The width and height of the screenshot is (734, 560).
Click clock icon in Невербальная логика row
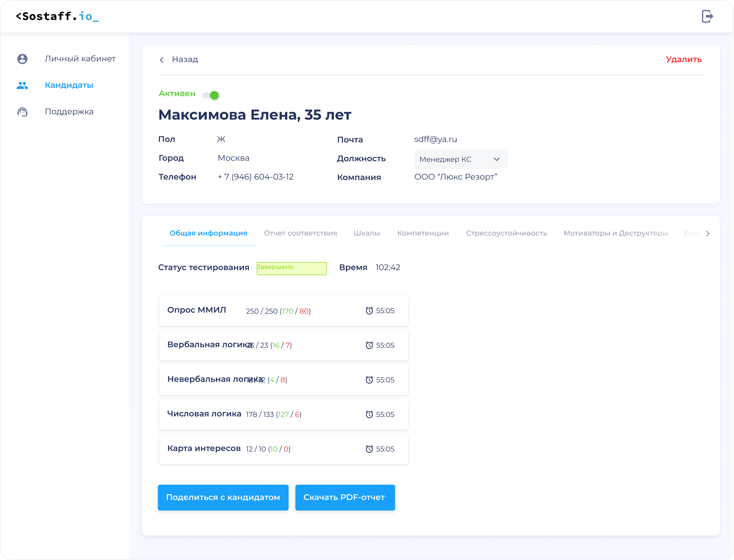point(369,380)
